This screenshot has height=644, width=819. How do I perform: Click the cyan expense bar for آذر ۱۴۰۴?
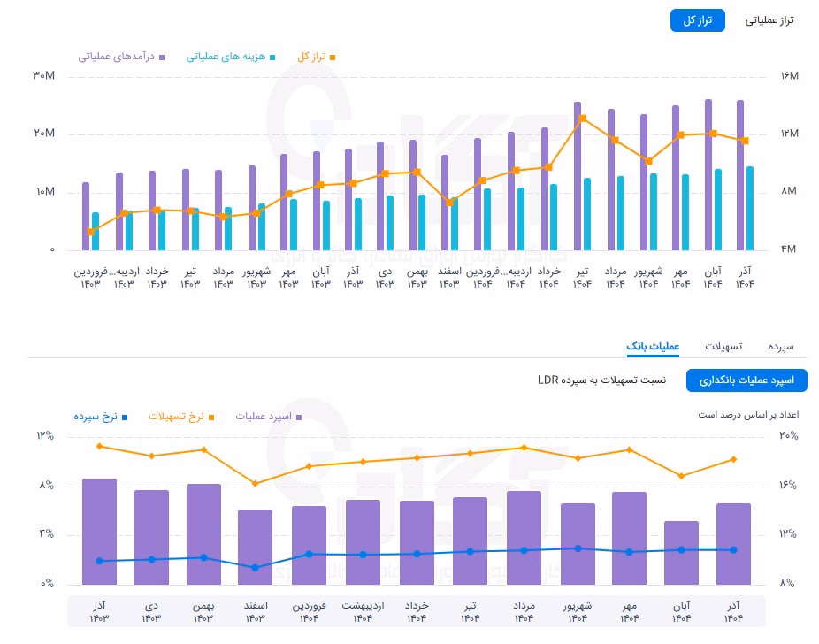750,208
